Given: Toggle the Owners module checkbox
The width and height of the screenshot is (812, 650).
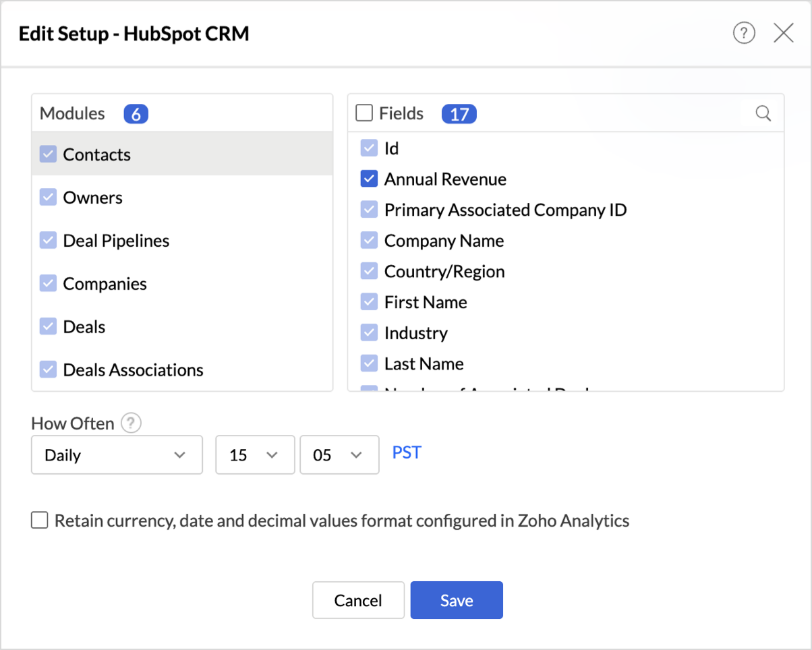Looking at the screenshot, I should point(48,198).
